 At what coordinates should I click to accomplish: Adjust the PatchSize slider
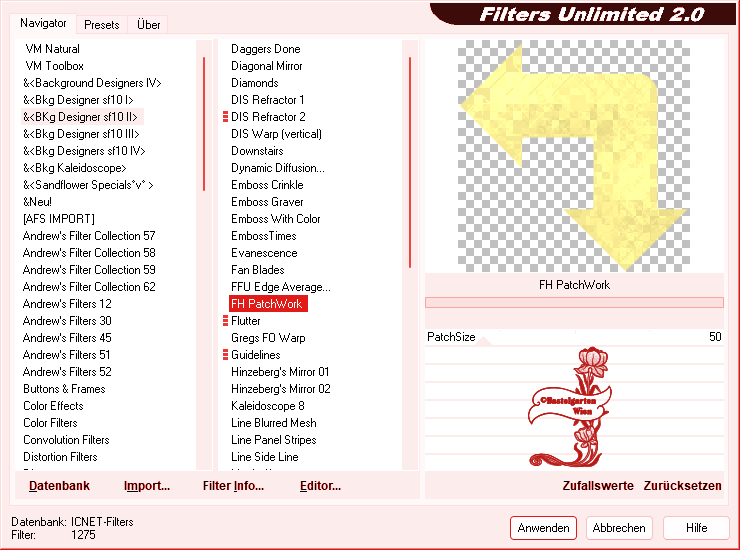point(573,338)
